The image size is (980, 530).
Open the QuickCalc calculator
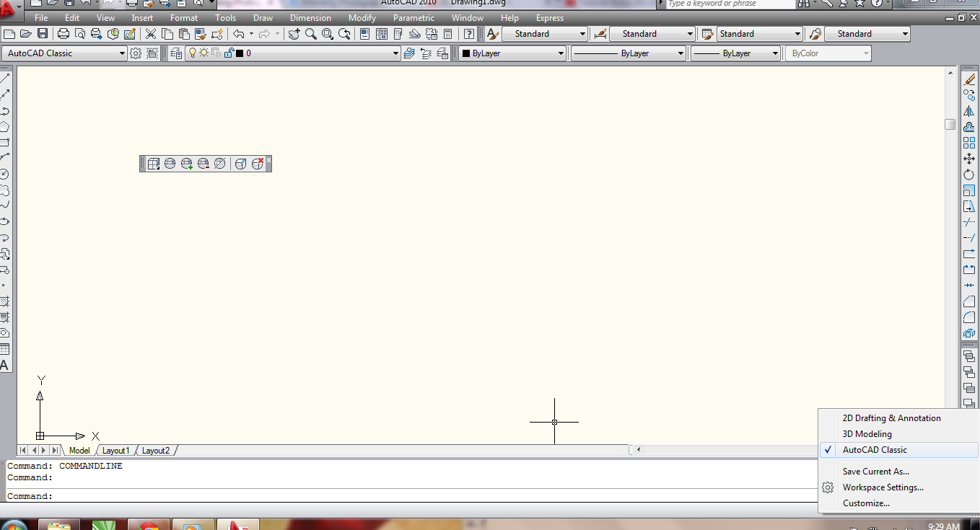coord(447,34)
